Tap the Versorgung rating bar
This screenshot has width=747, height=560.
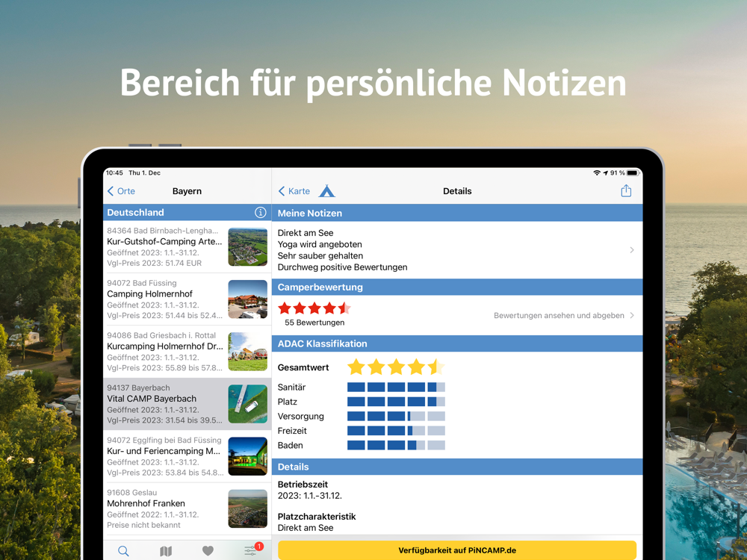coord(396,416)
